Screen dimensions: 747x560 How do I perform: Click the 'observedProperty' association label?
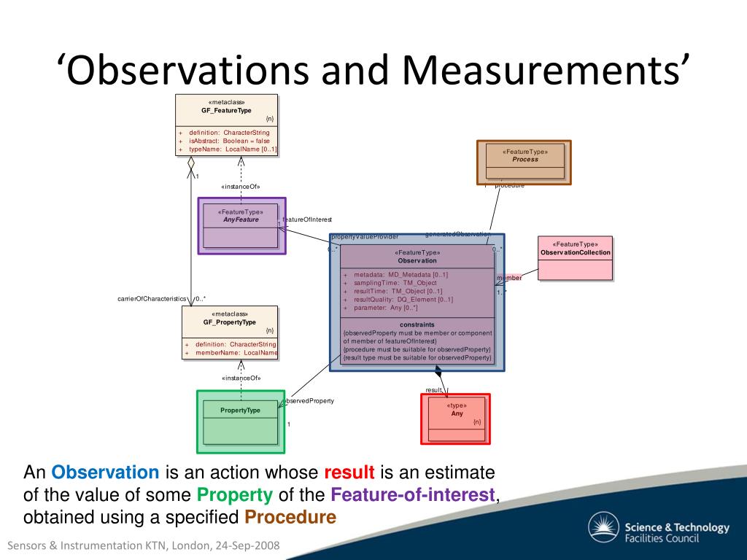pyautogui.click(x=310, y=401)
